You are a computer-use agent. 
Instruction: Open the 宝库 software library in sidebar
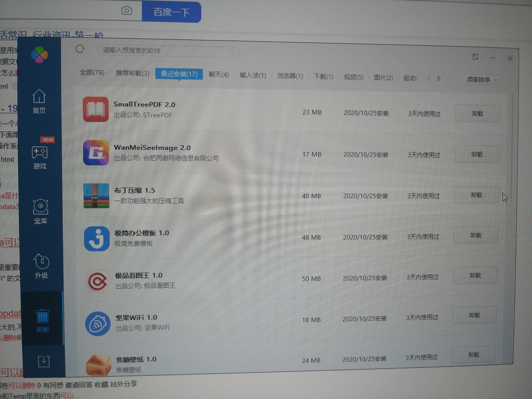tap(41, 212)
